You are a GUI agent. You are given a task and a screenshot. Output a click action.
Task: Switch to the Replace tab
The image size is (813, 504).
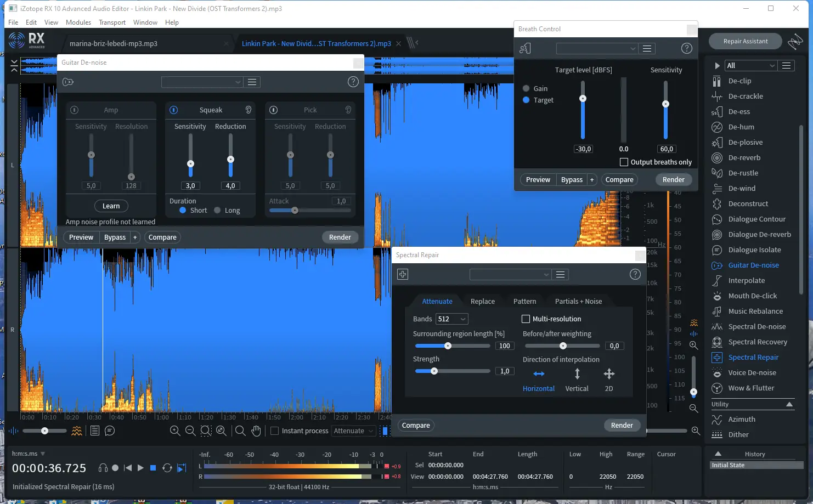pyautogui.click(x=483, y=301)
